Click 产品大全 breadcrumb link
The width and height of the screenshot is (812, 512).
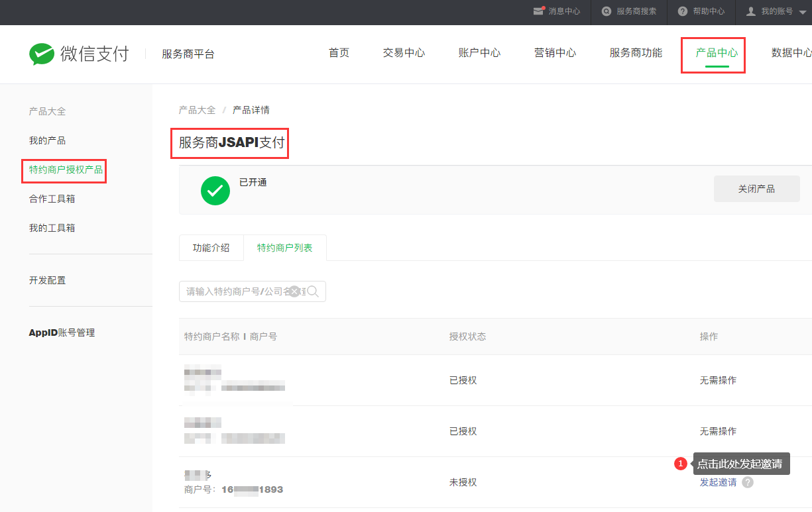pos(197,110)
